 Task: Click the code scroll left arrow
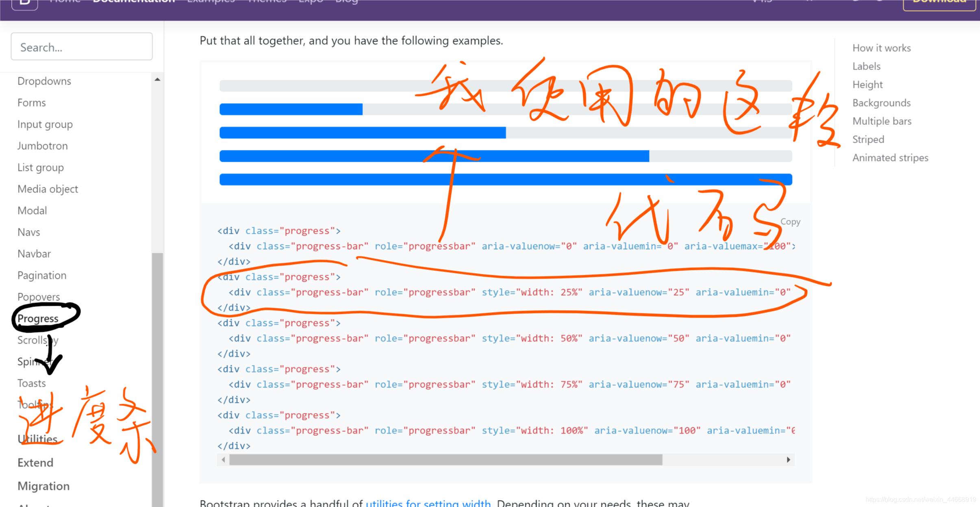223,460
